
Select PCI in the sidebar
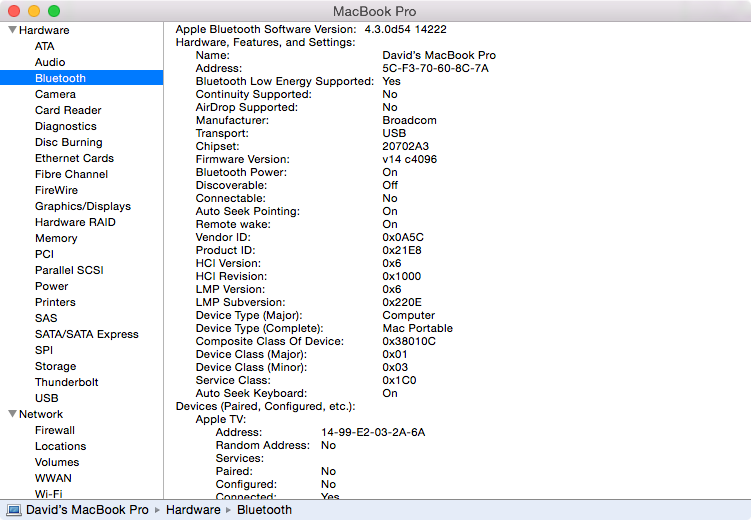[x=44, y=254]
